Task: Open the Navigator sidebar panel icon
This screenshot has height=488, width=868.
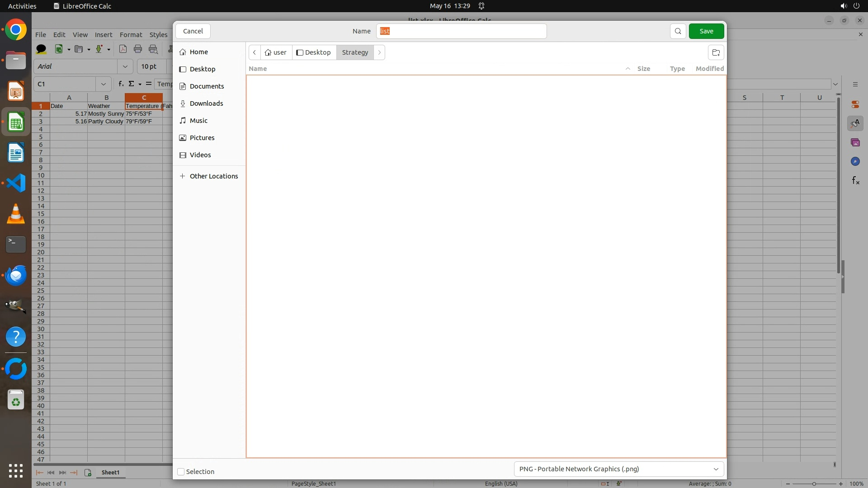Action: click(x=855, y=162)
